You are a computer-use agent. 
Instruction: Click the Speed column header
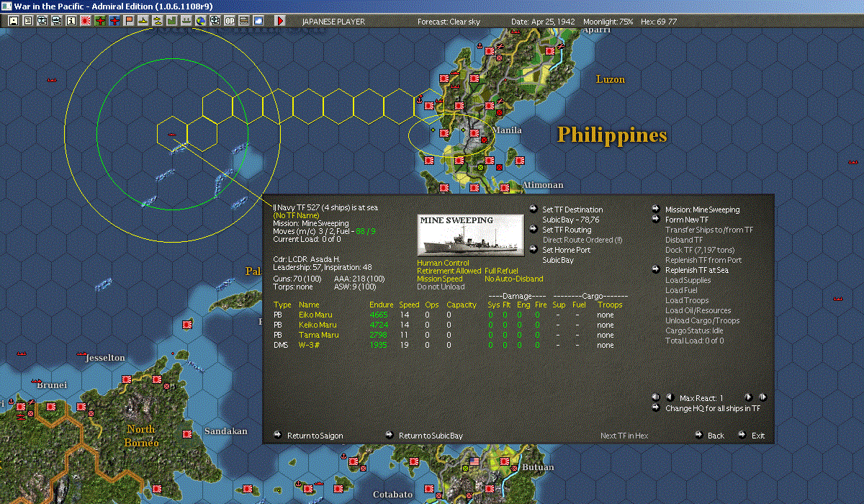tap(409, 305)
